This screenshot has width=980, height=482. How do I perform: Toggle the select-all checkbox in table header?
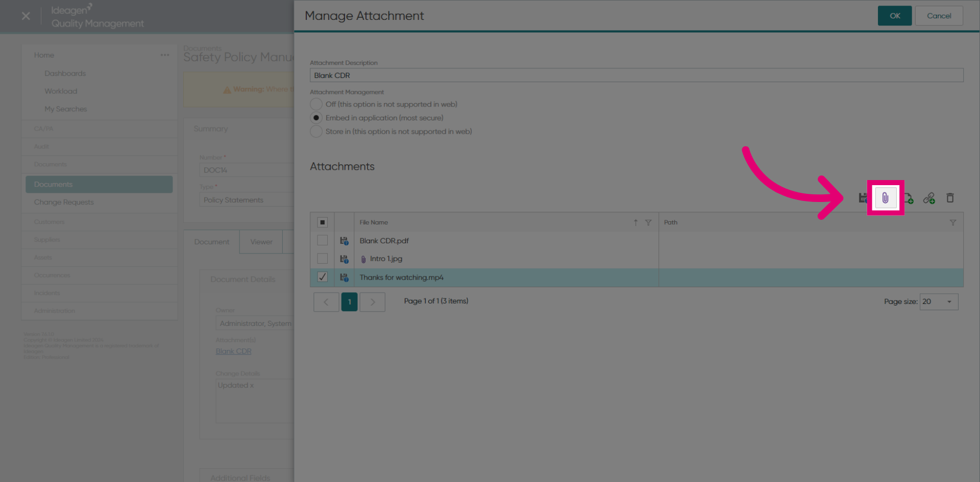click(x=323, y=222)
